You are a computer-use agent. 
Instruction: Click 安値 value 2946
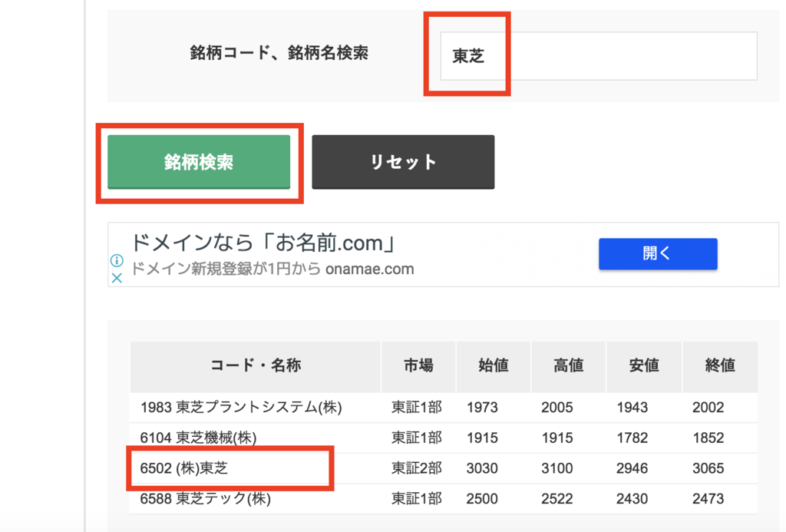click(632, 468)
